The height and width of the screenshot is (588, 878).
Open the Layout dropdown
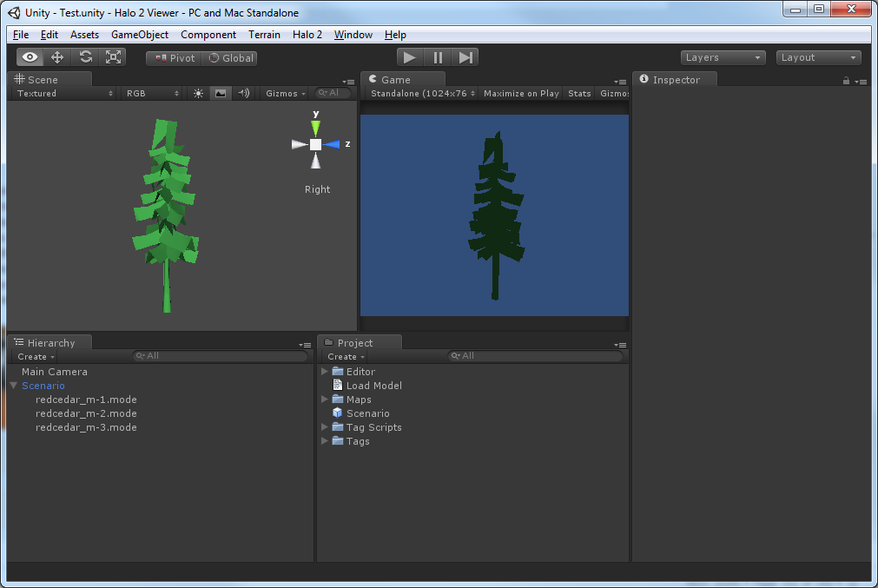tap(818, 57)
